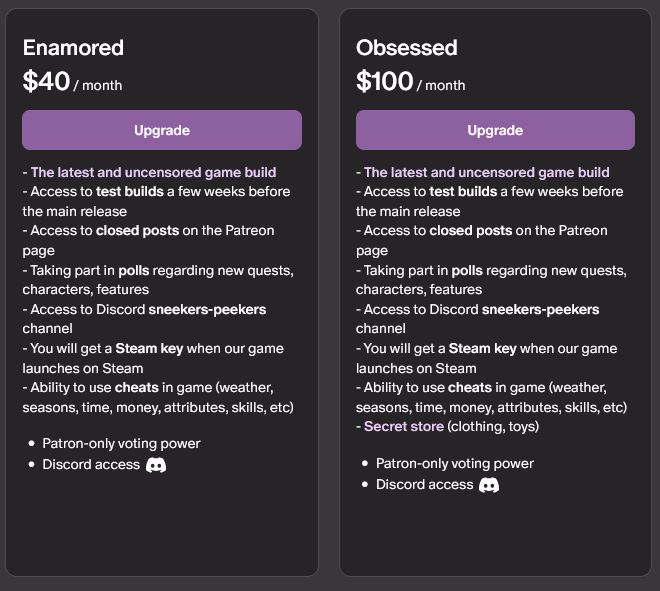Select the Obsessed tier title
The image size is (660, 591).
pos(407,48)
